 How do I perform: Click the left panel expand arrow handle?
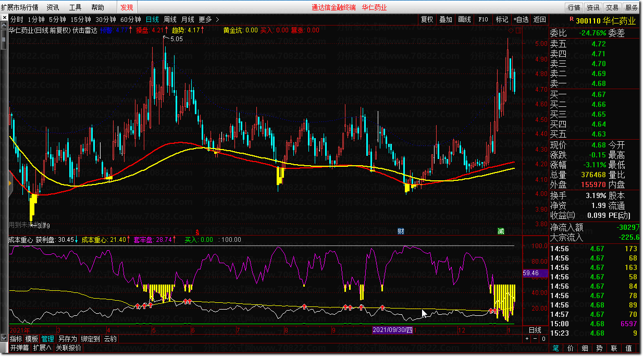click(x=10, y=183)
